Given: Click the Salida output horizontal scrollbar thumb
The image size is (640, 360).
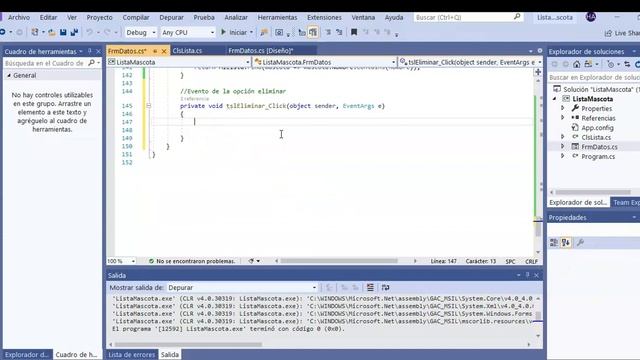Looking at the screenshot, I should [x=188, y=344].
